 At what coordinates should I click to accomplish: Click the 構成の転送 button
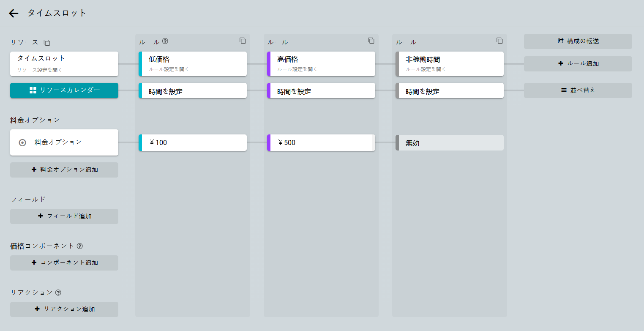pos(578,41)
